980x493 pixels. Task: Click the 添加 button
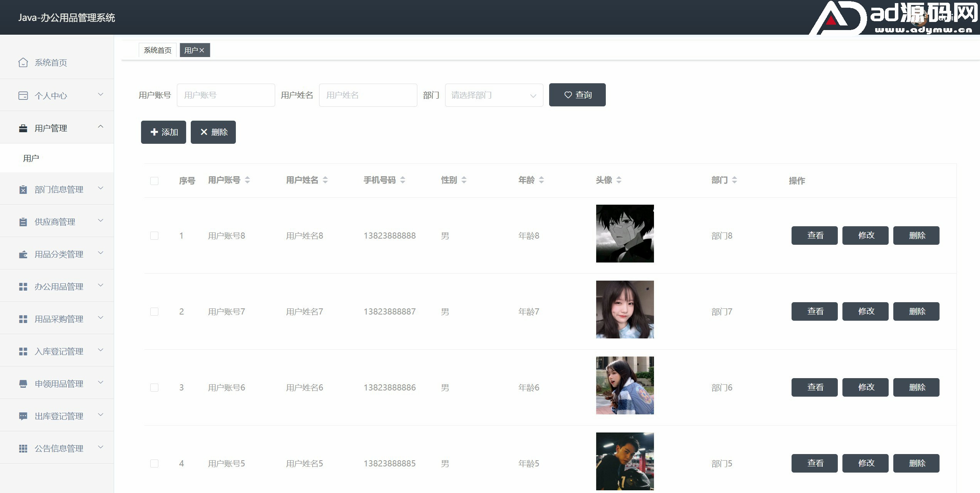[x=163, y=132]
